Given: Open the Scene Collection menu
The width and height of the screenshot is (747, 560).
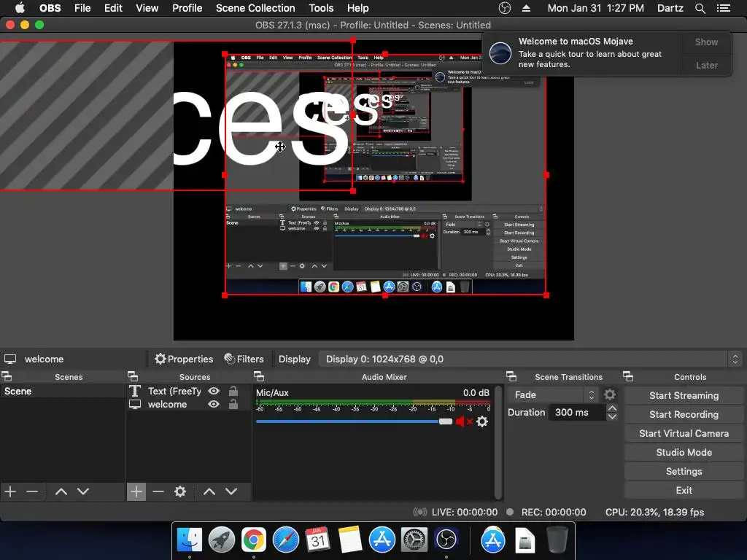Looking at the screenshot, I should pos(255,8).
